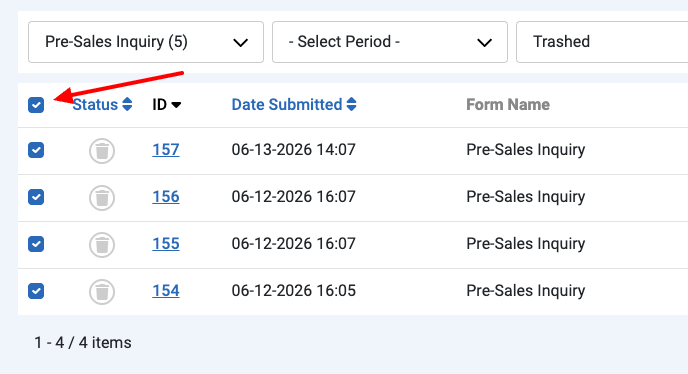Click the Date Submitted sort arrows icon
Viewport: 688px width, 374px height.
pos(351,104)
